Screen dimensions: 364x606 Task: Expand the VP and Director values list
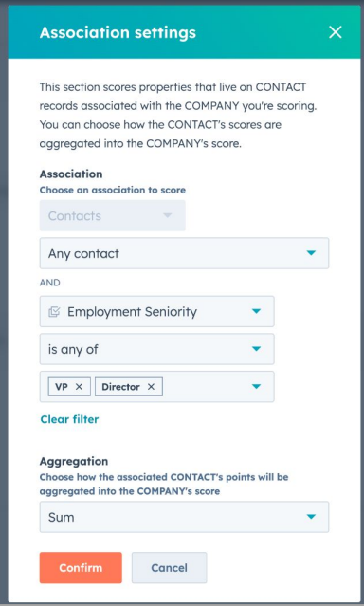click(256, 387)
